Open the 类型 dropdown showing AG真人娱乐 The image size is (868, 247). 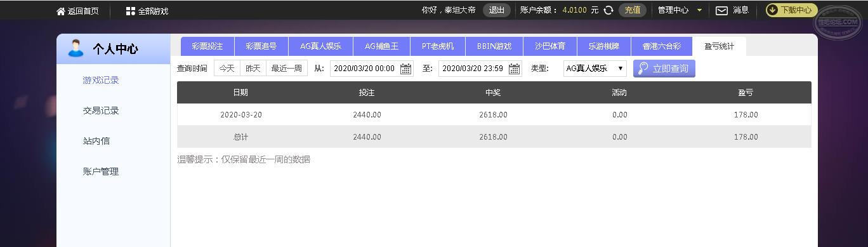tap(595, 69)
